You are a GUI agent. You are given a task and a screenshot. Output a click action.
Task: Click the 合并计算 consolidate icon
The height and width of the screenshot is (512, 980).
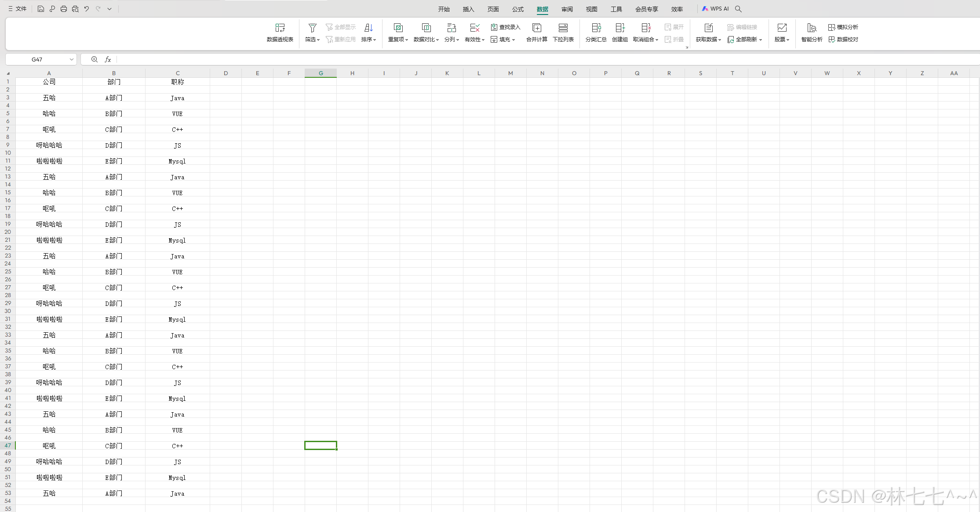pos(536,28)
